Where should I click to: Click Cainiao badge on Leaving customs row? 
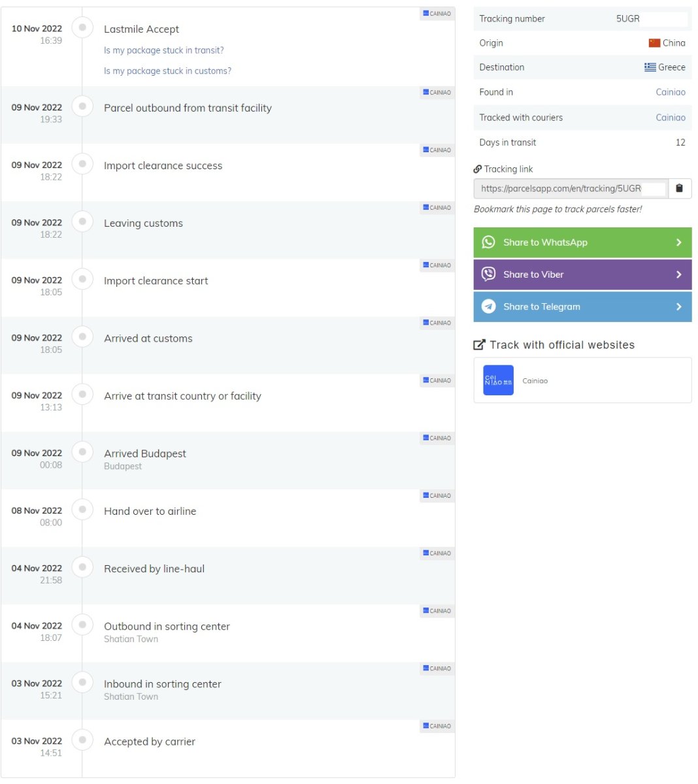(x=437, y=207)
